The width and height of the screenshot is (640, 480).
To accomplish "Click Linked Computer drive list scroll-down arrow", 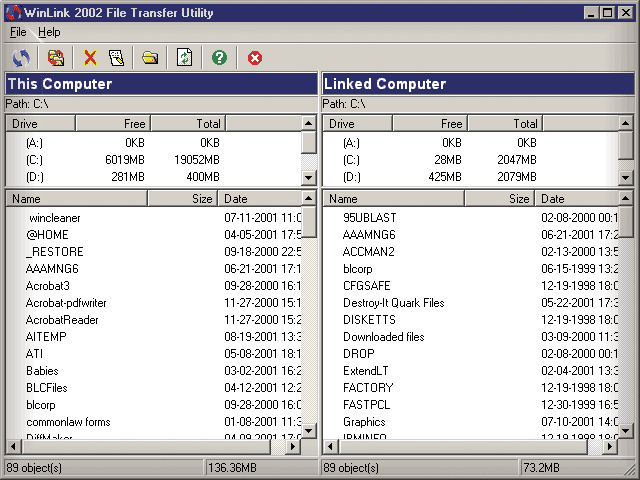I will (x=626, y=178).
